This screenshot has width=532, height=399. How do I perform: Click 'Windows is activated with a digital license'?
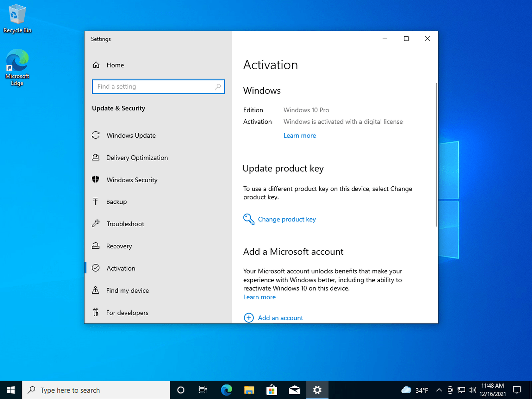pos(343,122)
